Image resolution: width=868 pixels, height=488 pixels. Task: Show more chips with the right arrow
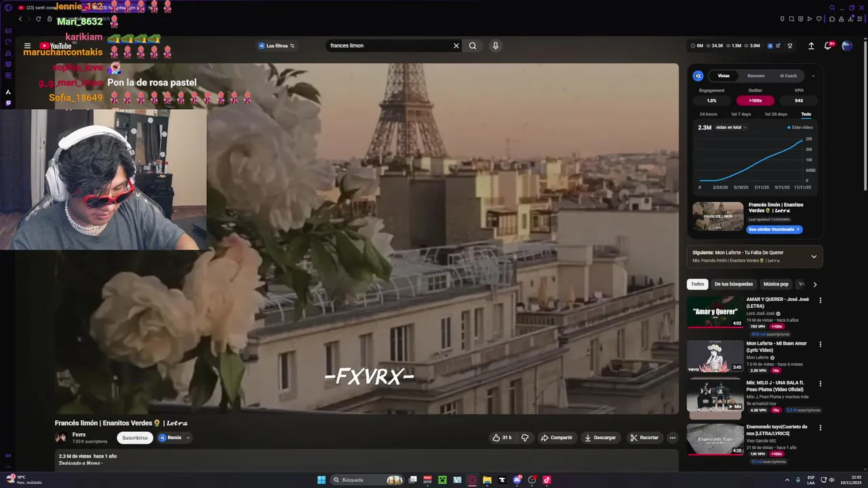coord(815,284)
